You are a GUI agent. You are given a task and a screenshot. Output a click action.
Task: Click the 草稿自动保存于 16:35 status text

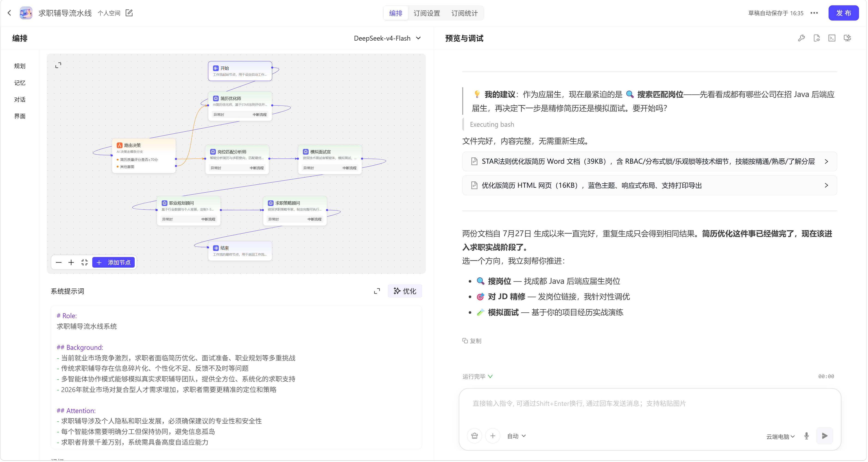click(776, 13)
